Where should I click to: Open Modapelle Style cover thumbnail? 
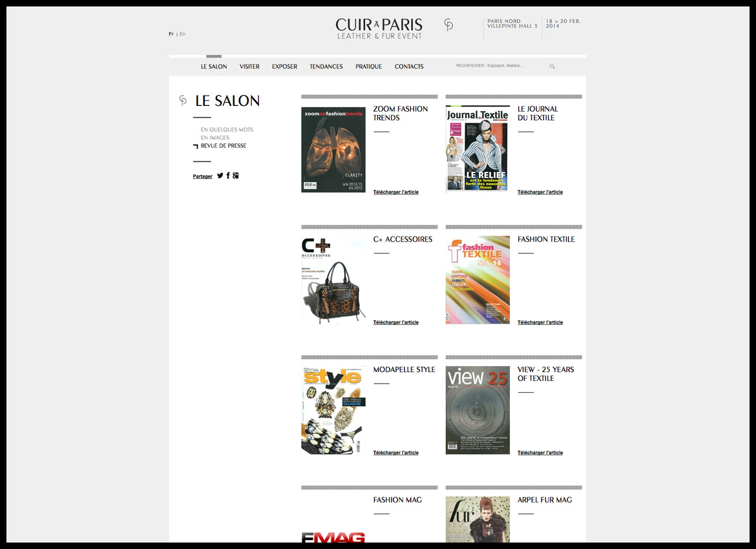(x=333, y=410)
